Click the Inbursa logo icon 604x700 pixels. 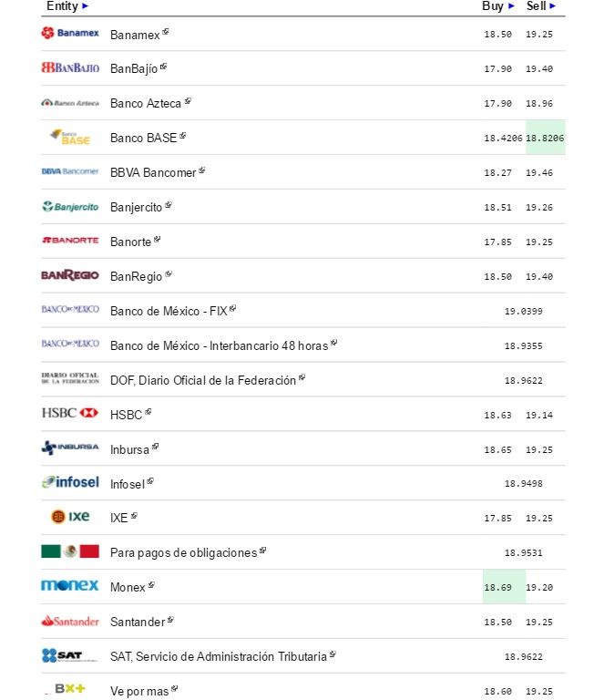(x=70, y=448)
